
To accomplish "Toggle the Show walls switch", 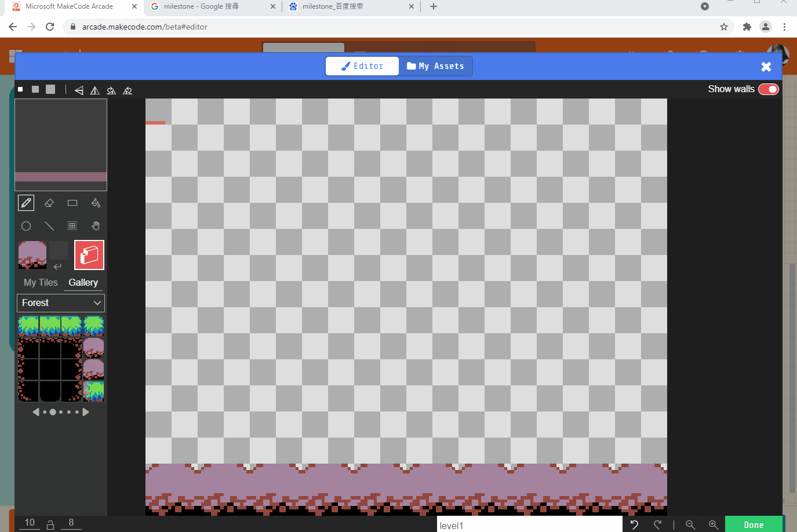I will 769,89.
